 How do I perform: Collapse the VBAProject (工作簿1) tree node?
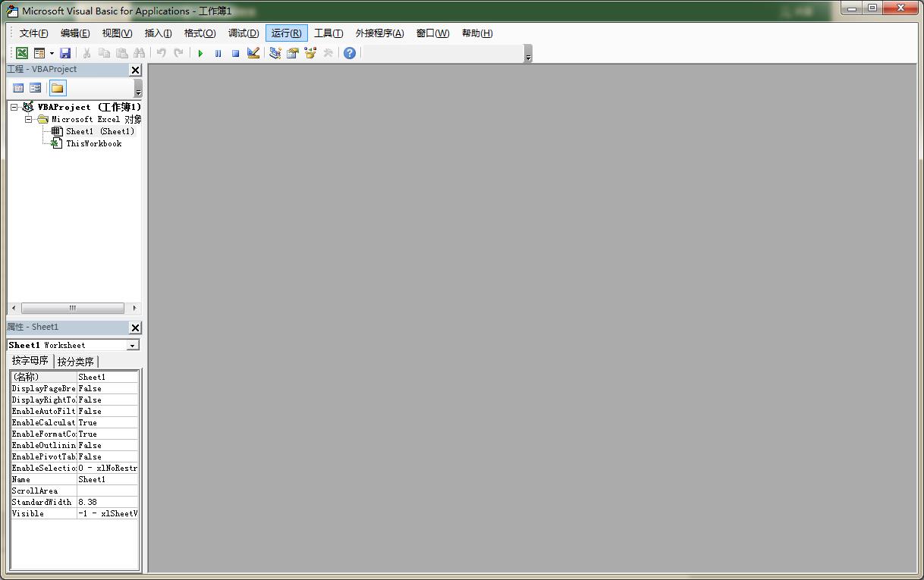point(14,108)
